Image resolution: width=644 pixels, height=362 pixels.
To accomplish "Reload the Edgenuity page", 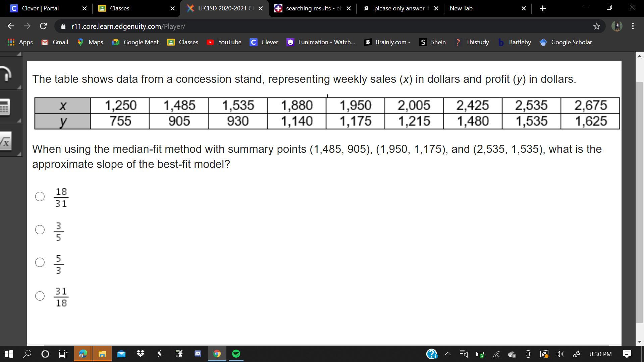I will [x=43, y=26].
